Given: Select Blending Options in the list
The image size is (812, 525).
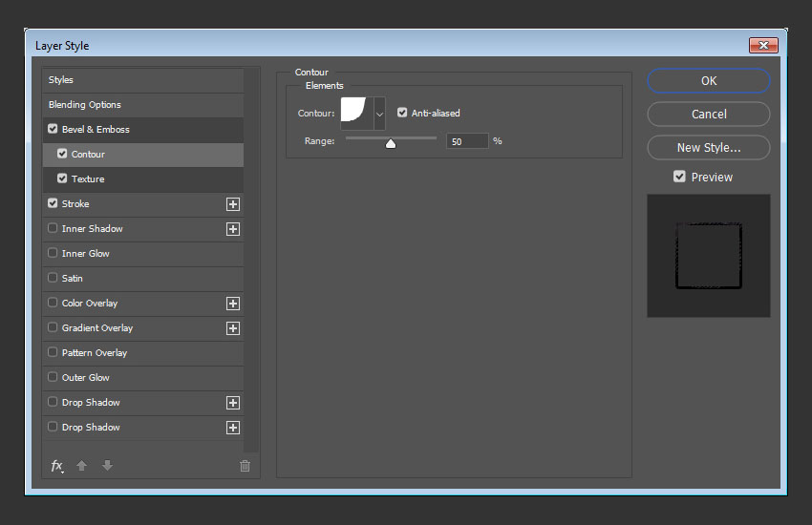Looking at the screenshot, I should (x=143, y=104).
